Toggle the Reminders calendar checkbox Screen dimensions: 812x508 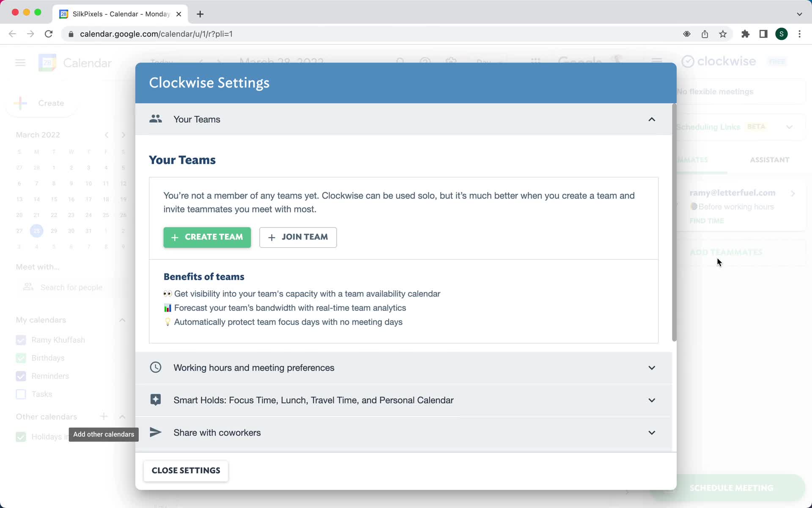coord(21,376)
